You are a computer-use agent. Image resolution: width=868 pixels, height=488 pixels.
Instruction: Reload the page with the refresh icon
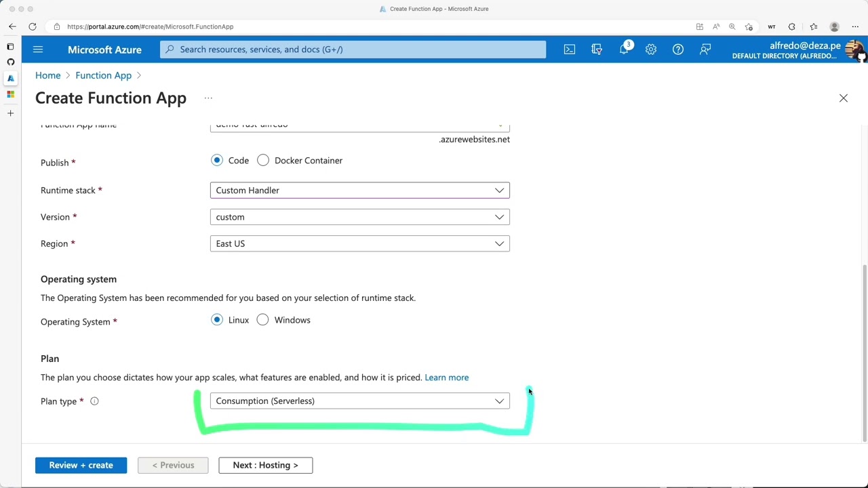pyautogui.click(x=33, y=26)
